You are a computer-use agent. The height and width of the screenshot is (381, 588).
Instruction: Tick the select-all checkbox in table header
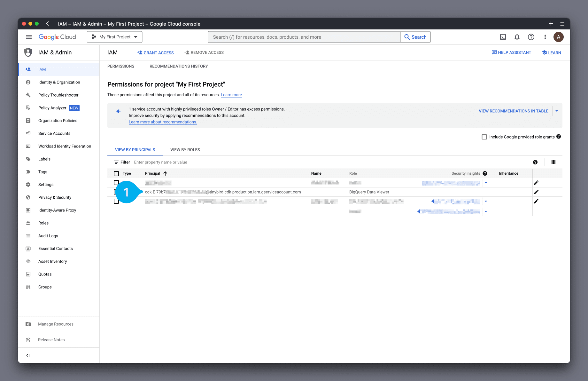(116, 174)
